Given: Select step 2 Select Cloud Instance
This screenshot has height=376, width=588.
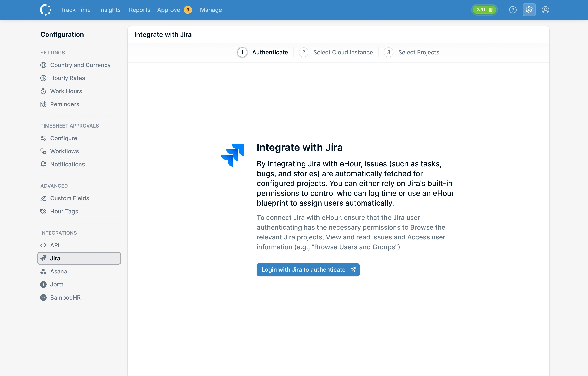Looking at the screenshot, I should click(336, 52).
